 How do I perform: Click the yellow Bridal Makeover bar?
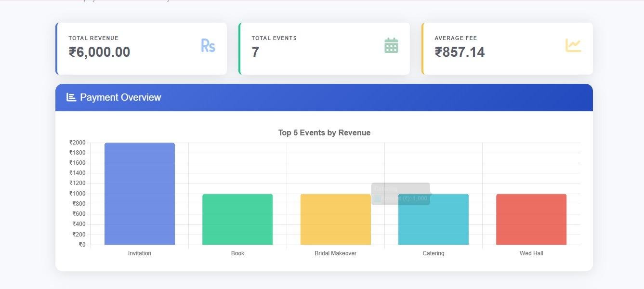tap(335, 219)
